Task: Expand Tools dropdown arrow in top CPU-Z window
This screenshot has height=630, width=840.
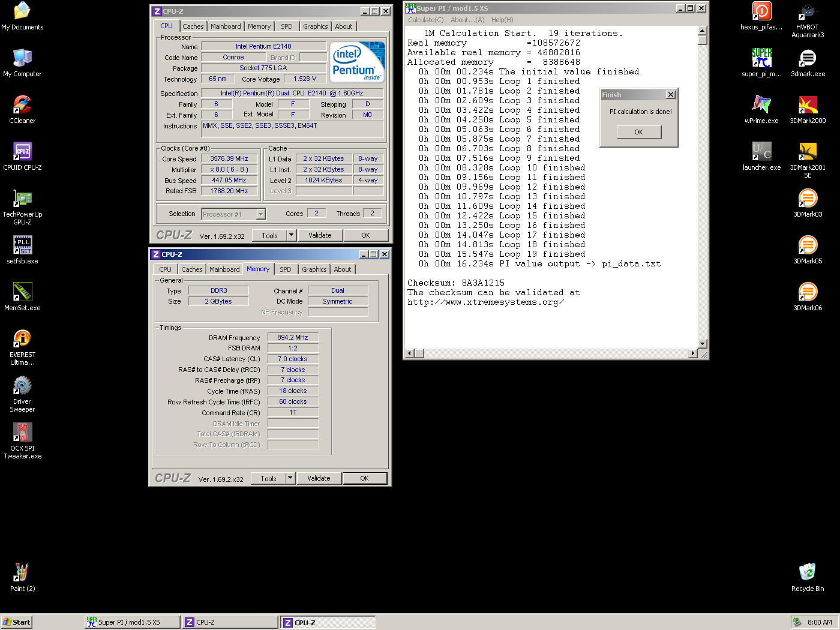Action: tap(292, 235)
